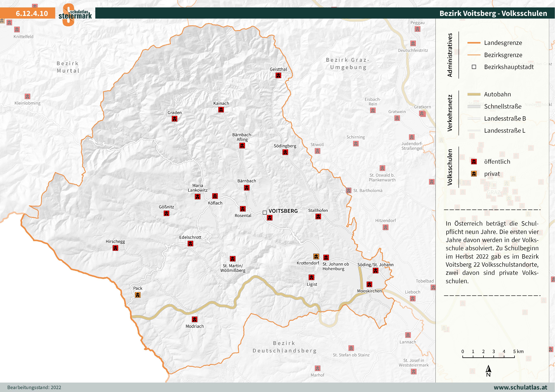This screenshot has width=555, height=392.
Task: Select the Stallhofen school icon
Action: tap(318, 216)
